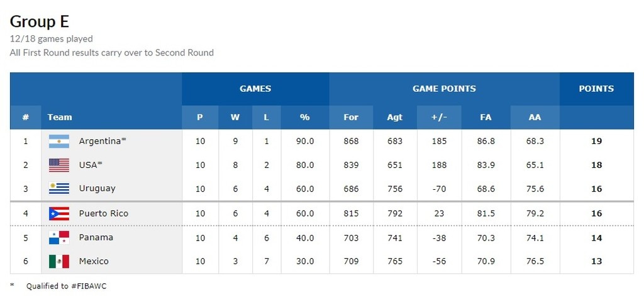
Task: Click Argentina's 19 points total
Action: [x=596, y=141]
